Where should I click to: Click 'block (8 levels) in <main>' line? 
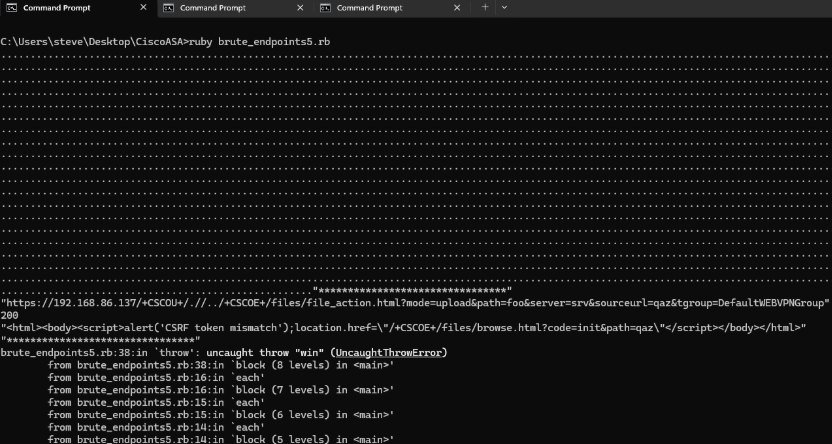click(221, 365)
